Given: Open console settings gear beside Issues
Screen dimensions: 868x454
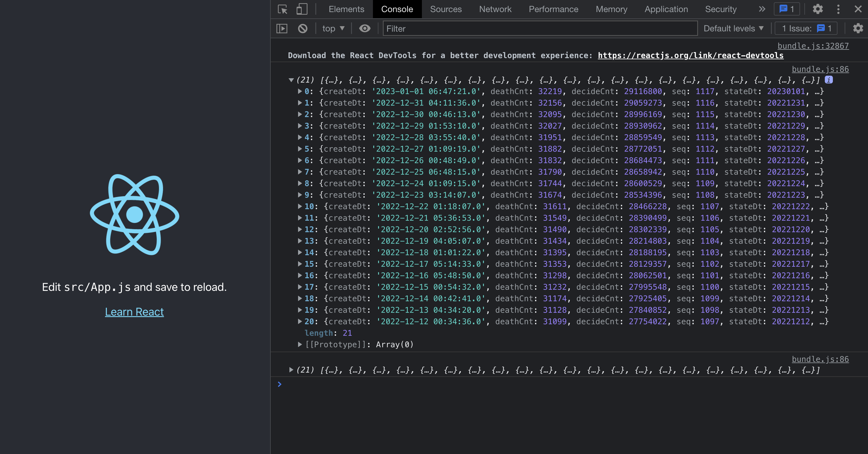Looking at the screenshot, I should 858,28.
